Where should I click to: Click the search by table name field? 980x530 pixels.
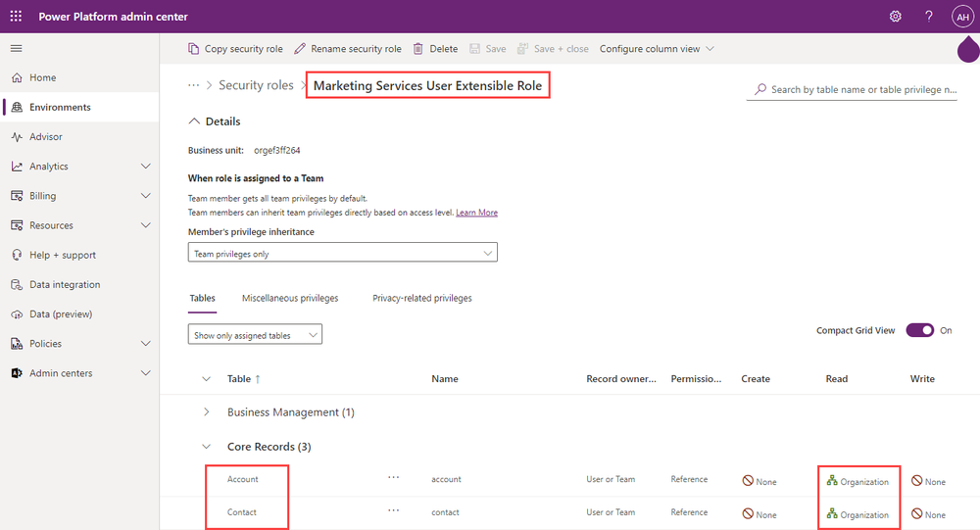852,89
